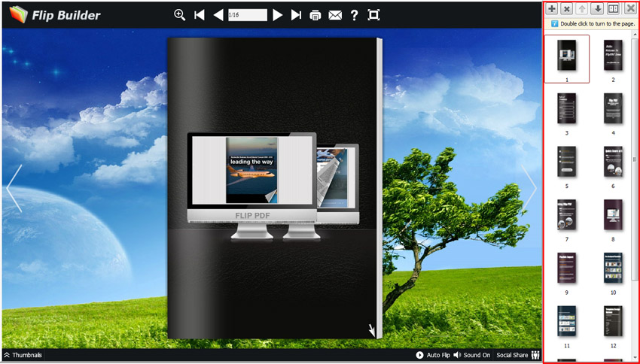Select page 4 thumbnail
The image size is (640, 364).
(x=613, y=108)
